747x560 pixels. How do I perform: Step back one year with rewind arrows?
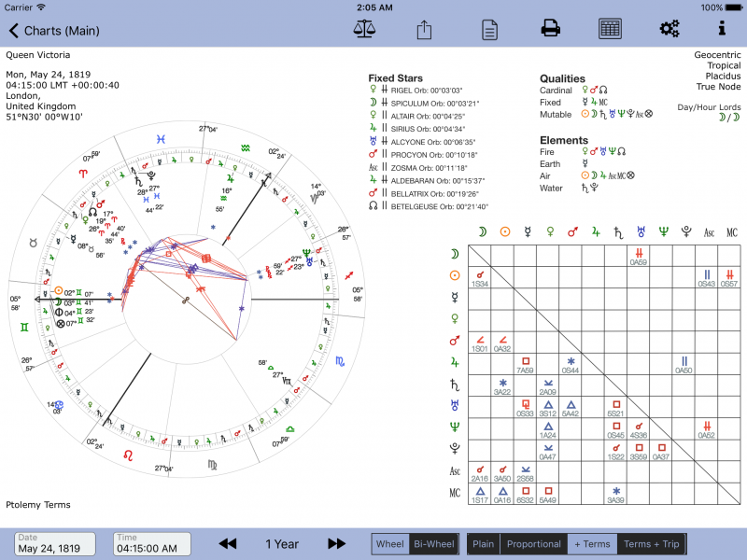coord(228,544)
